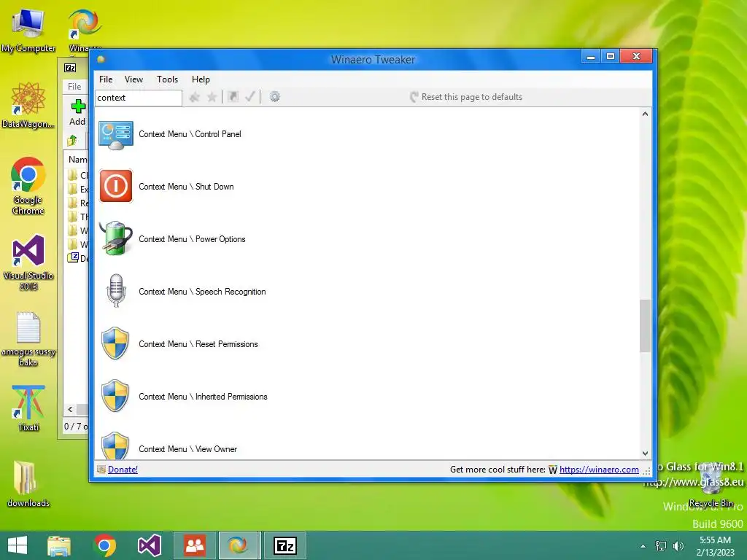747x560 pixels.
Task: Click the search box containing 'context'
Action: [138, 98]
